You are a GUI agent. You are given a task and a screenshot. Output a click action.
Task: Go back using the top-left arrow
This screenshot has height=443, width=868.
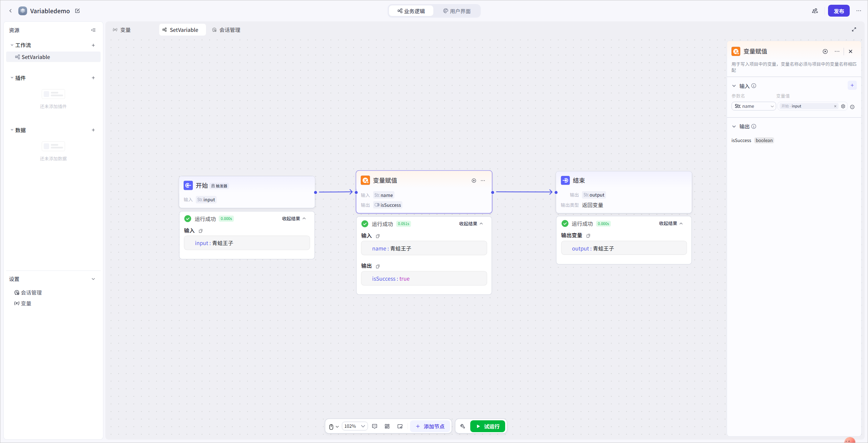click(x=11, y=11)
